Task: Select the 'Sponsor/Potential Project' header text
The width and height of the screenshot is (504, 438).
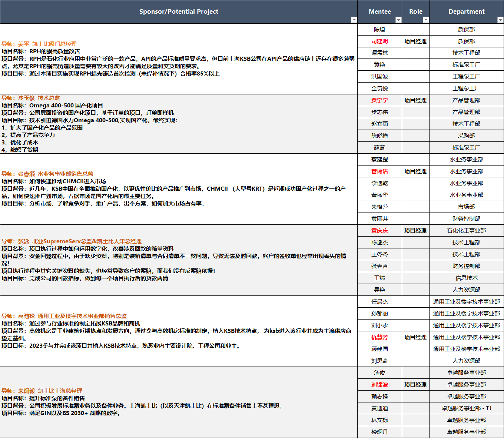Action: [179, 11]
